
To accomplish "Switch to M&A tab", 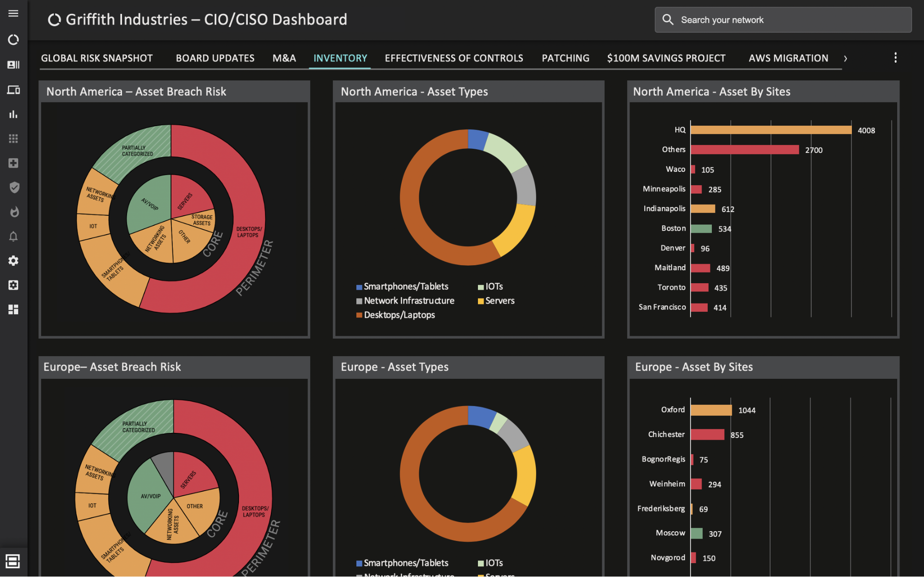I will (x=284, y=58).
